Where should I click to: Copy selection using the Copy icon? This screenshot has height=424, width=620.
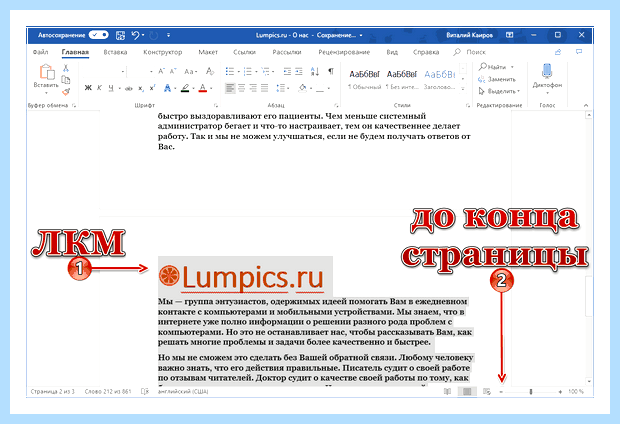66,80
